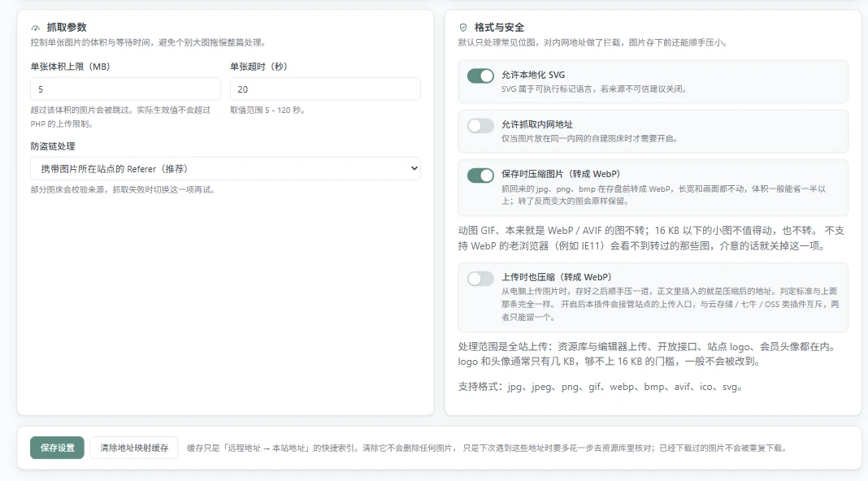Click the paragraph starting 处理范围是全站上传

coord(647,354)
